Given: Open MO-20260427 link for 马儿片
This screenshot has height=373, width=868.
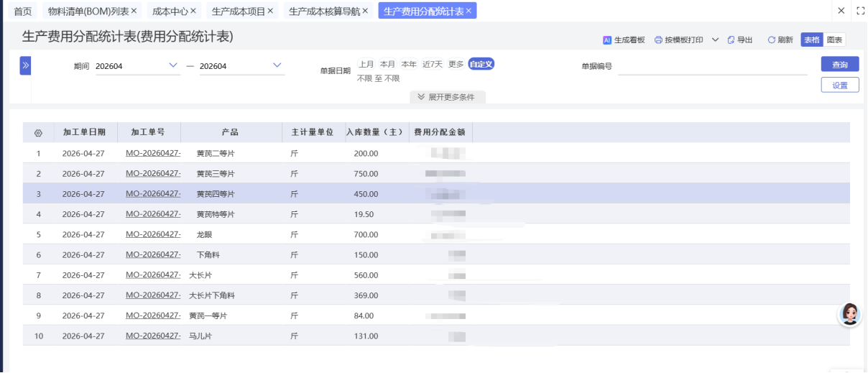Looking at the screenshot, I should 153,336.
